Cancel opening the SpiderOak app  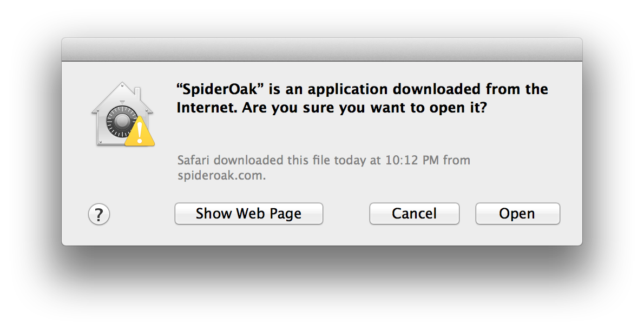[414, 214]
